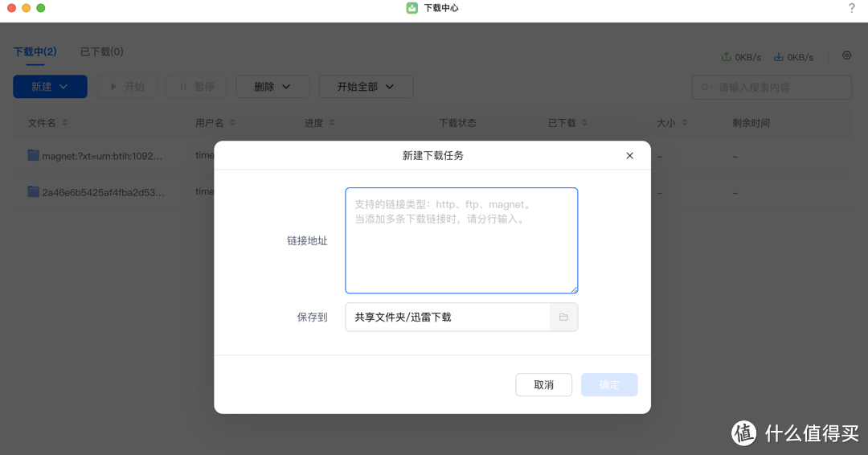Click the upload speed icon 0KB/s
This screenshot has width=868, height=455.
click(x=726, y=57)
